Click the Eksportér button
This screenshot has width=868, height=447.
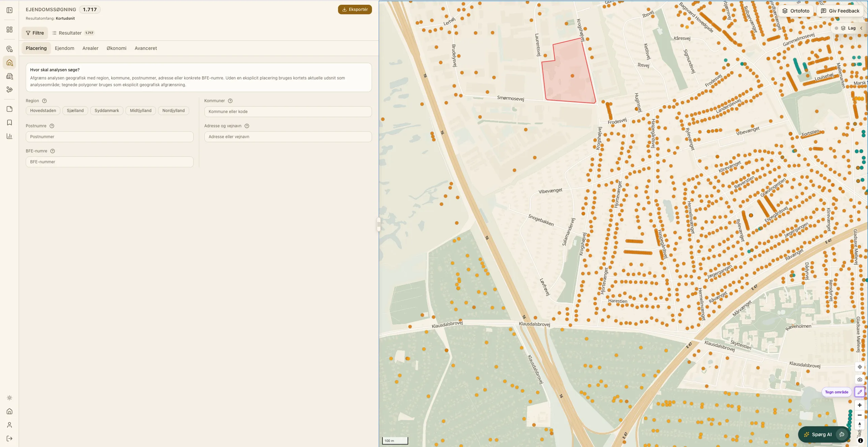(x=355, y=10)
